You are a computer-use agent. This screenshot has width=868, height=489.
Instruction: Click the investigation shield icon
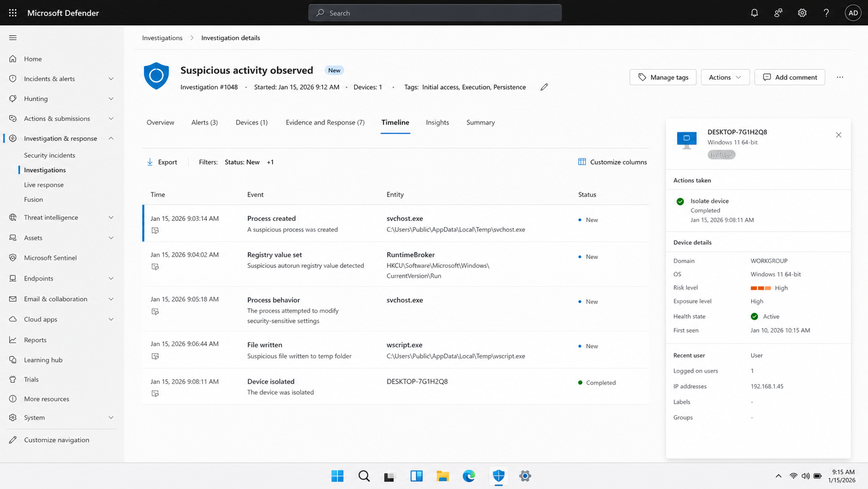coord(156,76)
